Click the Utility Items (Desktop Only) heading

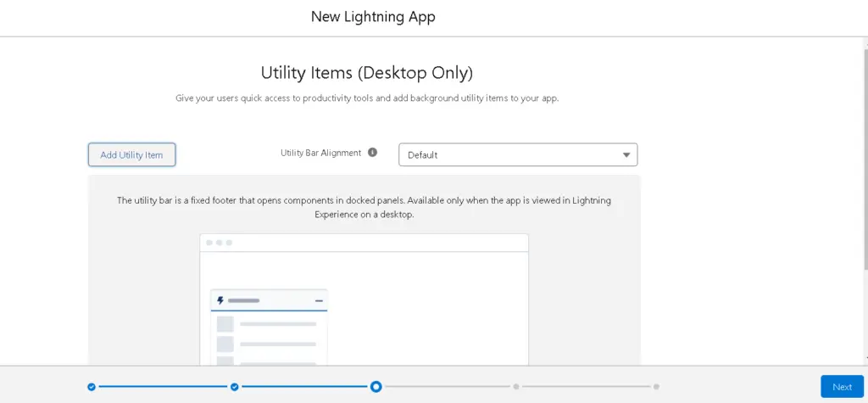pos(366,72)
